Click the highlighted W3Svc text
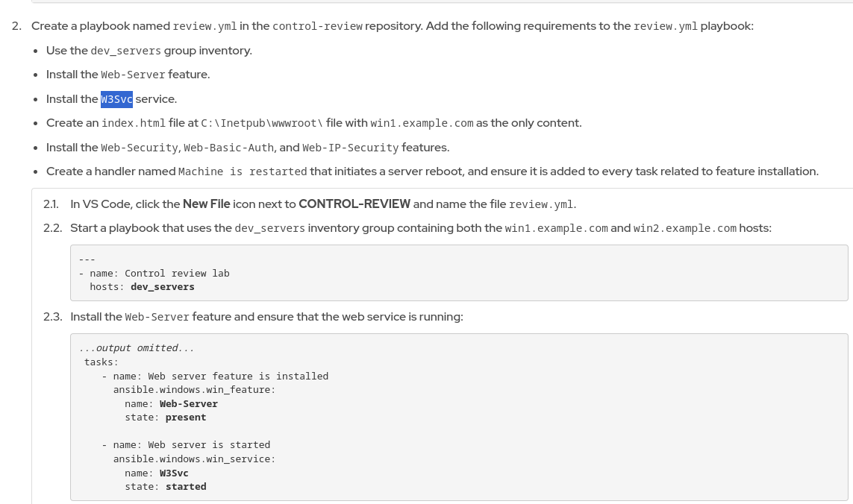Viewport: 853px width, 504px height. [x=116, y=99]
